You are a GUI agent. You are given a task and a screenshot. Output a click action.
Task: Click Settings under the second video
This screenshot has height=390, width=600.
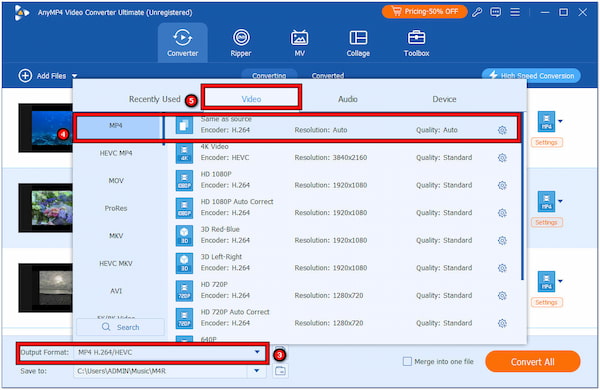(x=546, y=222)
